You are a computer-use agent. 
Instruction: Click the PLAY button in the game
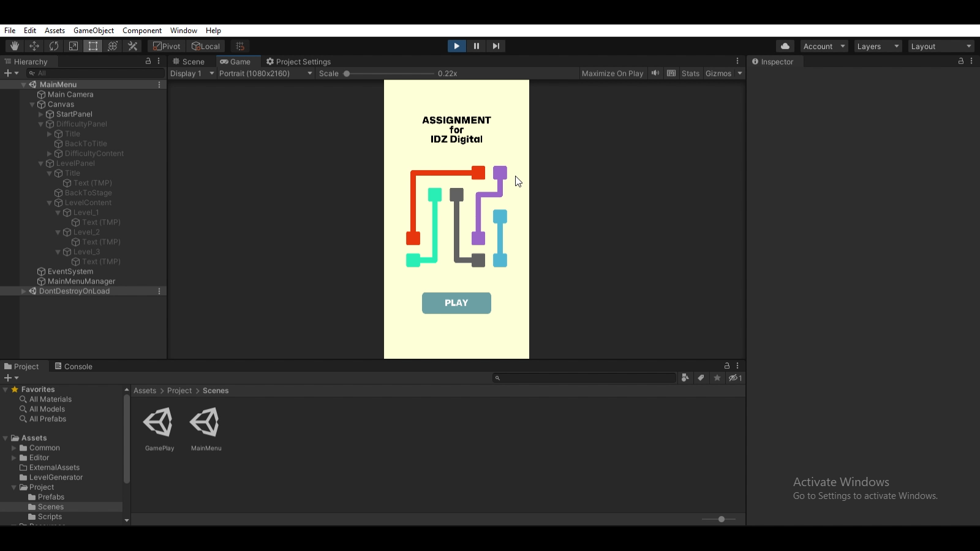(456, 303)
